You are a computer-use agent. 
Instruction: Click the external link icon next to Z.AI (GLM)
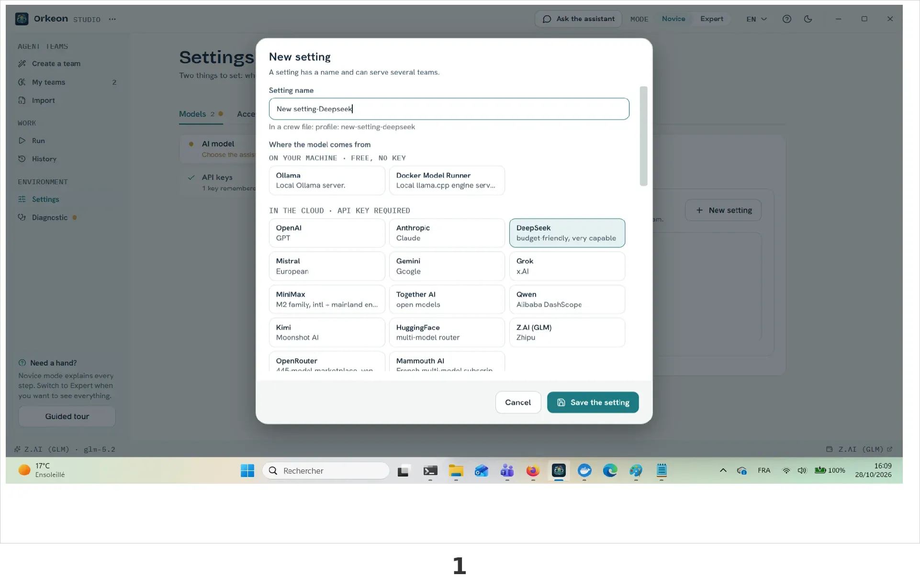(889, 449)
